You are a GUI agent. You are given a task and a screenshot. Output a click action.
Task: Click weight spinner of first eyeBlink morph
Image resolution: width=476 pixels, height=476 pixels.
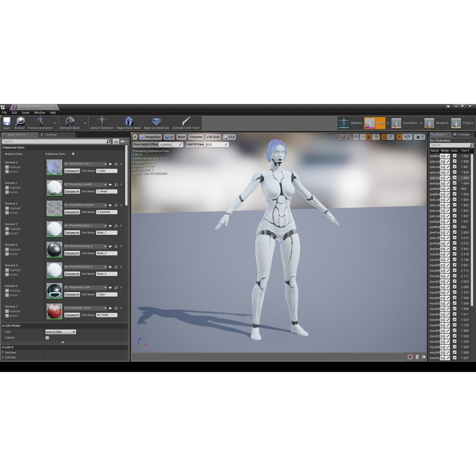coord(445,156)
